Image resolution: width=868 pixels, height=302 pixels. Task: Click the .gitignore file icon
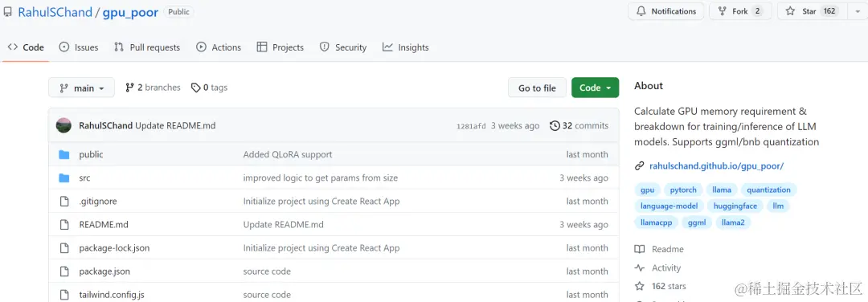[x=64, y=202]
